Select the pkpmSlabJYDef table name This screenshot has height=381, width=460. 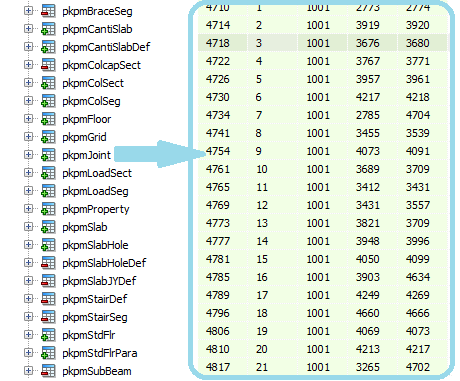(99, 281)
